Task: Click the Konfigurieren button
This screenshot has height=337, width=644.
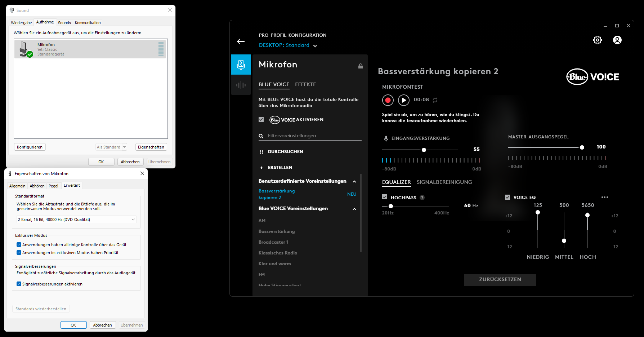Action: pyautogui.click(x=30, y=147)
